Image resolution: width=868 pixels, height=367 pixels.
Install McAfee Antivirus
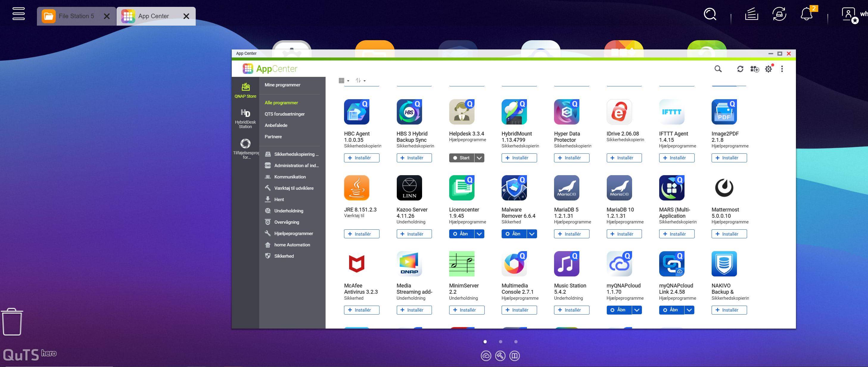tap(362, 310)
